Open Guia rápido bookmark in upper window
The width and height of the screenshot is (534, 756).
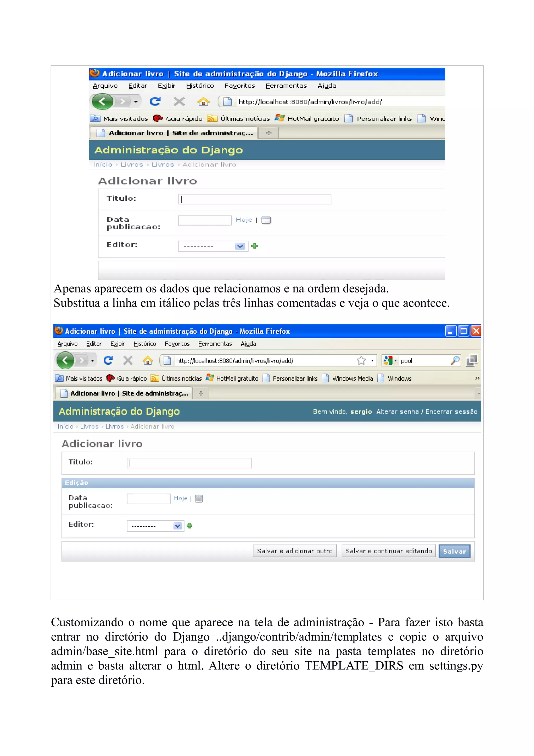click(178, 118)
